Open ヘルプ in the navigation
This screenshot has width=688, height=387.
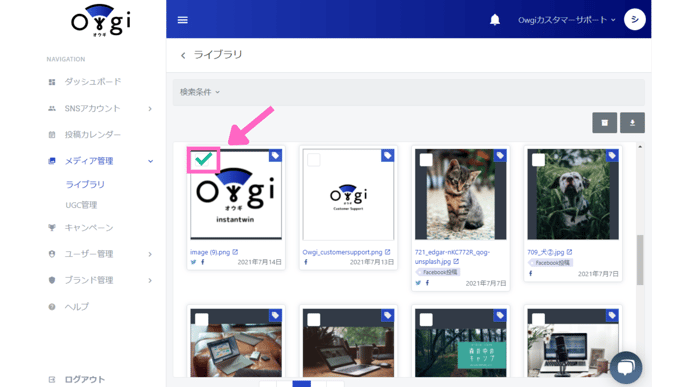click(x=77, y=307)
